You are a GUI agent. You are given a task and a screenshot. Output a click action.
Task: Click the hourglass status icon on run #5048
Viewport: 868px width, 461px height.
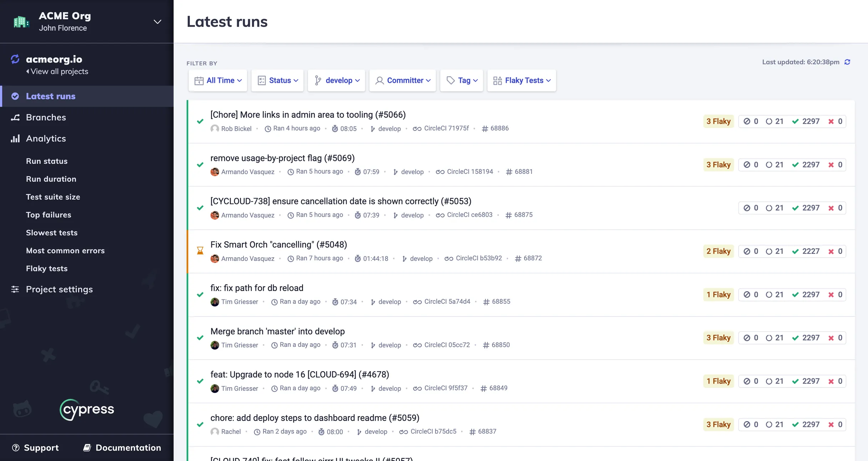pyautogui.click(x=200, y=251)
